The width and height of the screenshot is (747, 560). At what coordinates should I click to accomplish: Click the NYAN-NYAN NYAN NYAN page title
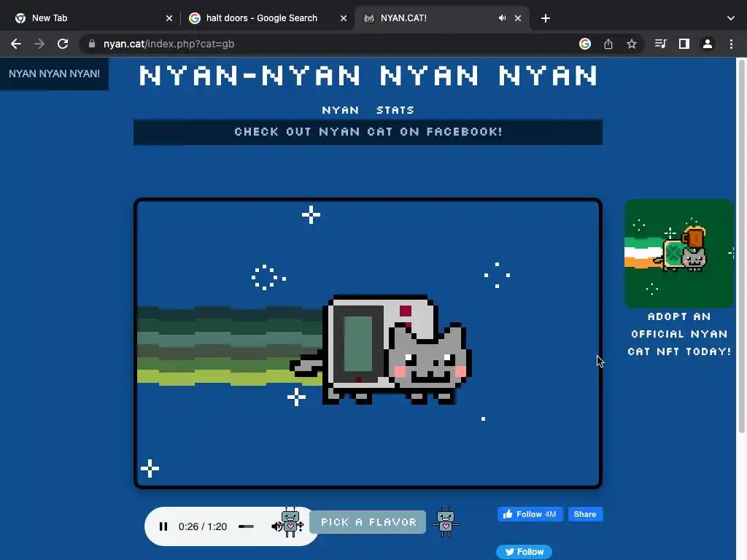point(368,76)
